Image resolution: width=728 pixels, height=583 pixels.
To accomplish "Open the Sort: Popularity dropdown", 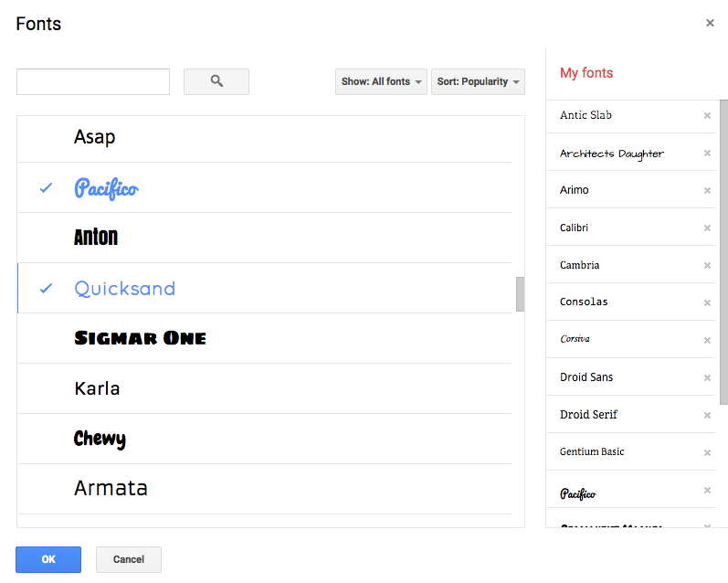I will click(478, 81).
